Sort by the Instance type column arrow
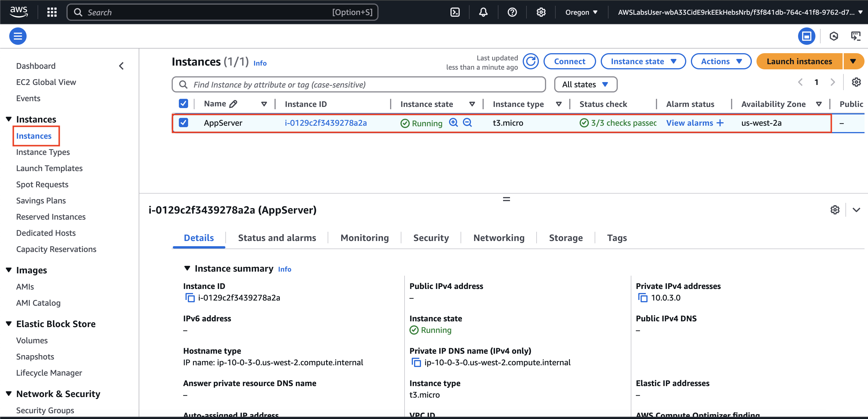 (x=559, y=104)
